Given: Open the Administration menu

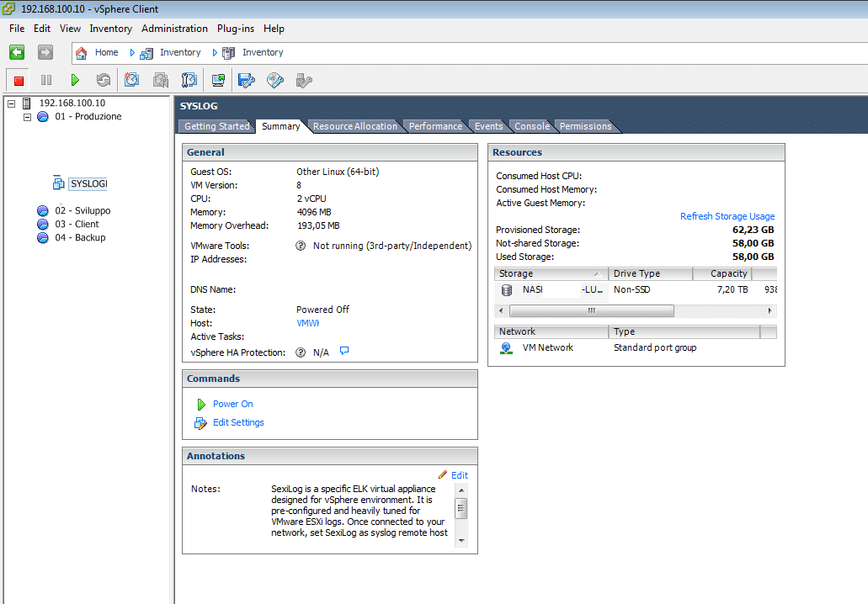Looking at the screenshot, I should (x=174, y=29).
